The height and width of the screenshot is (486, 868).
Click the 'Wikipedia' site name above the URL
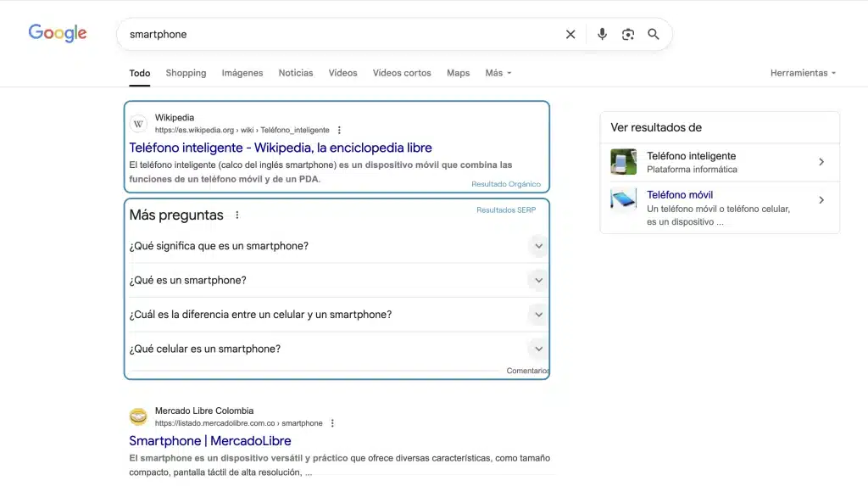[x=175, y=118]
